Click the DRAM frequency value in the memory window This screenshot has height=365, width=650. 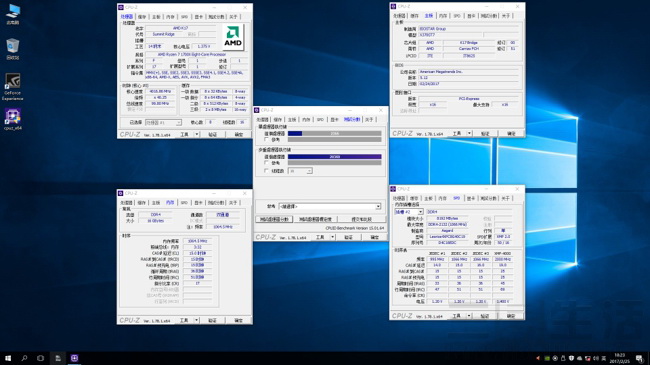pos(197,241)
